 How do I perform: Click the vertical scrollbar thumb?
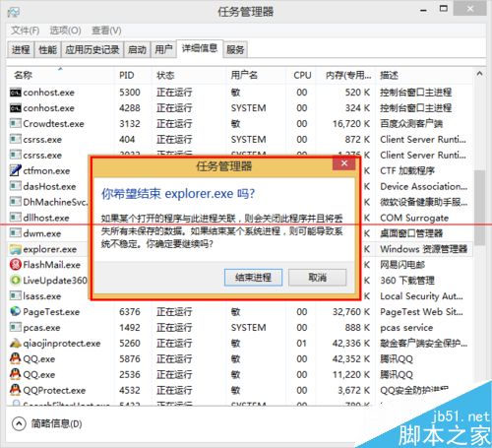[480, 208]
